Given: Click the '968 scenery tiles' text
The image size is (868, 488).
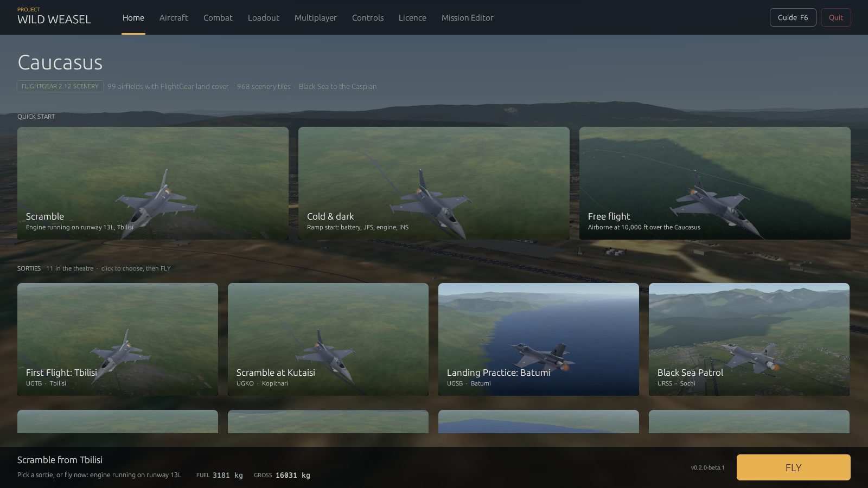Looking at the screenshot, I should point(264,86).
